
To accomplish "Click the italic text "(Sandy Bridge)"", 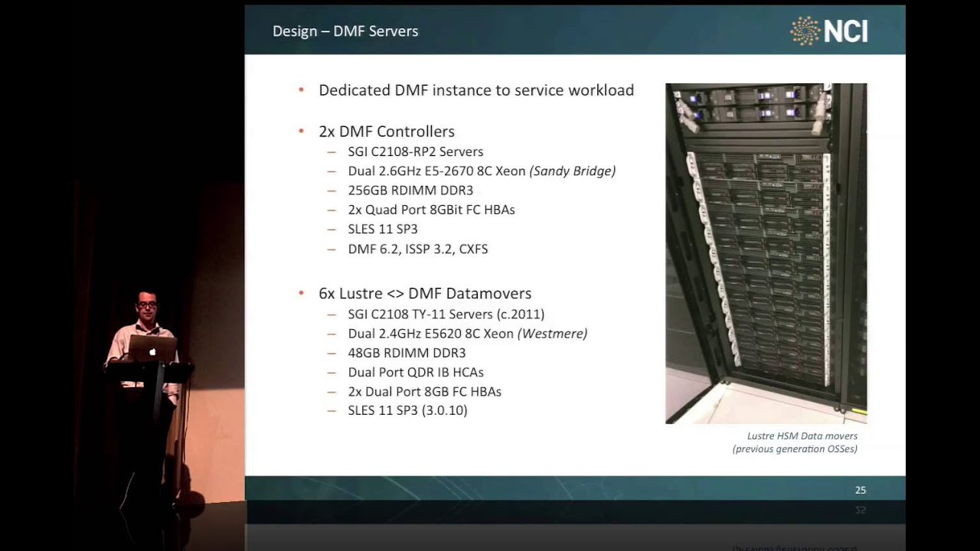I will [x=573, y=171].
